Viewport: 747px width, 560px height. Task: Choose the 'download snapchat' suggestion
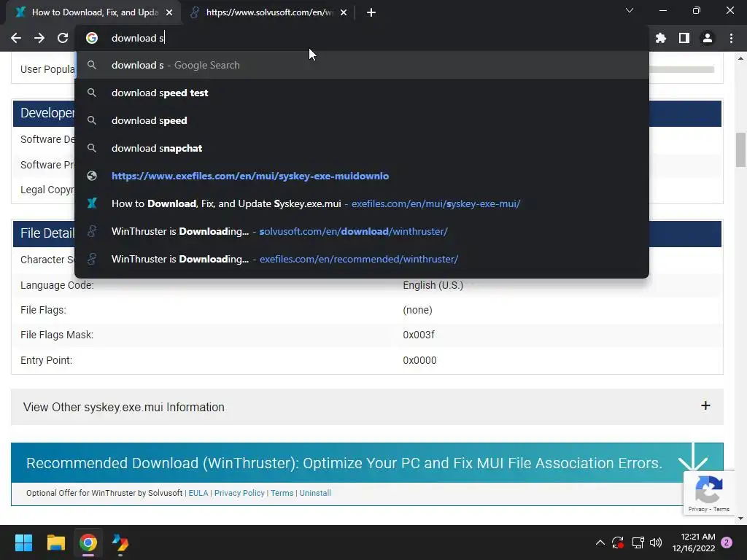point(362,148)
